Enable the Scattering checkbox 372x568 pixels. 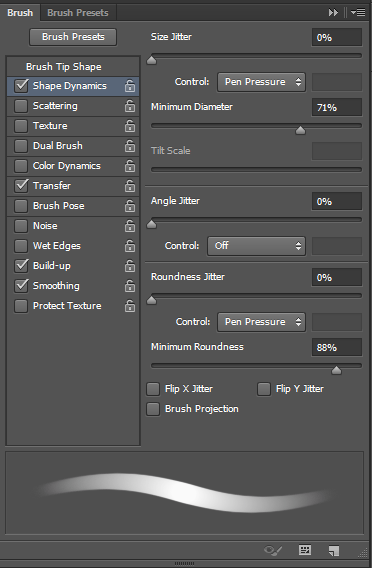coord(21,106)
